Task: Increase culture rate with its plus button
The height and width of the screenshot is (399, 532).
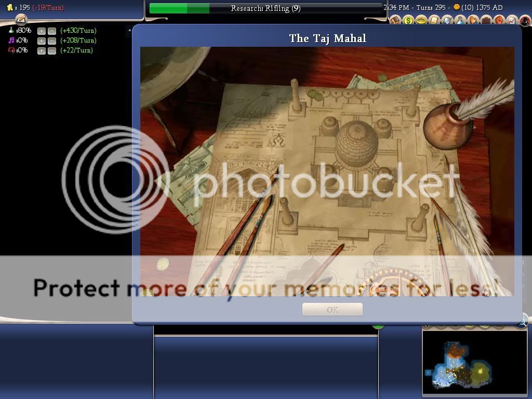Action: (x=42, y=40)
